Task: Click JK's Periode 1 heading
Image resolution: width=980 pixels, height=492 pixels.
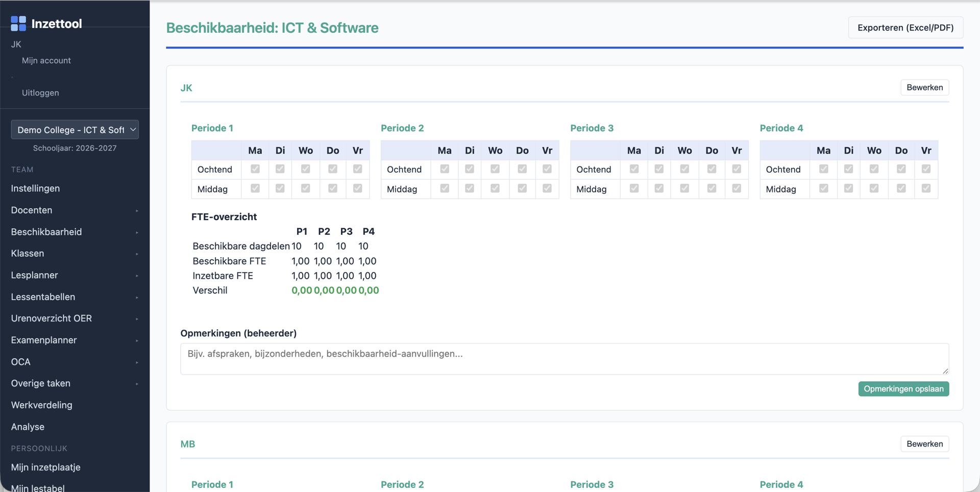Action: (212, 128)
